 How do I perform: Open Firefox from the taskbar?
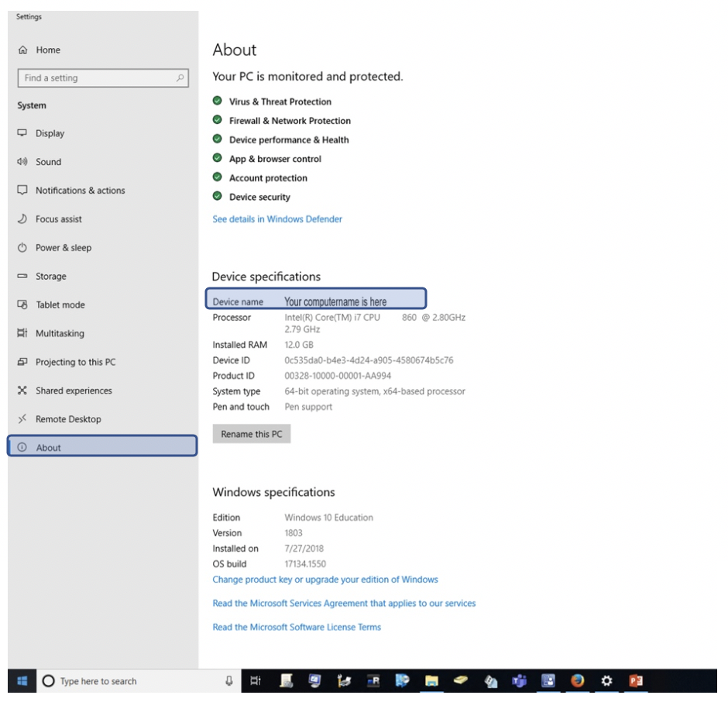(x=577, y=681)
